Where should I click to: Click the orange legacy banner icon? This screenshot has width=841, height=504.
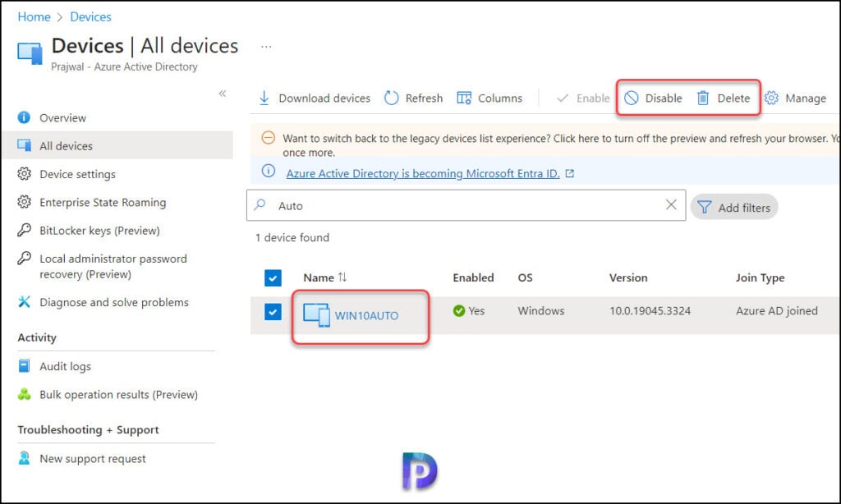pos(269,138)
